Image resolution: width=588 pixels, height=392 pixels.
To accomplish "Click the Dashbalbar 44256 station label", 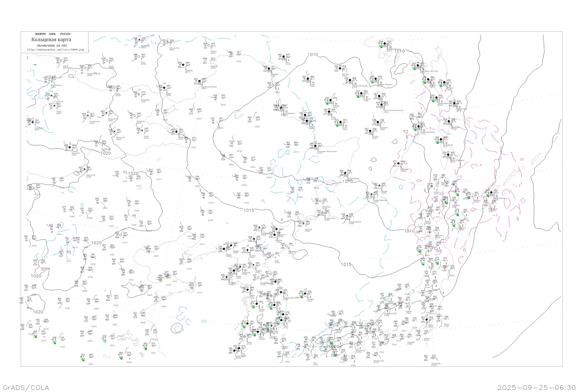I will (145, 101).
